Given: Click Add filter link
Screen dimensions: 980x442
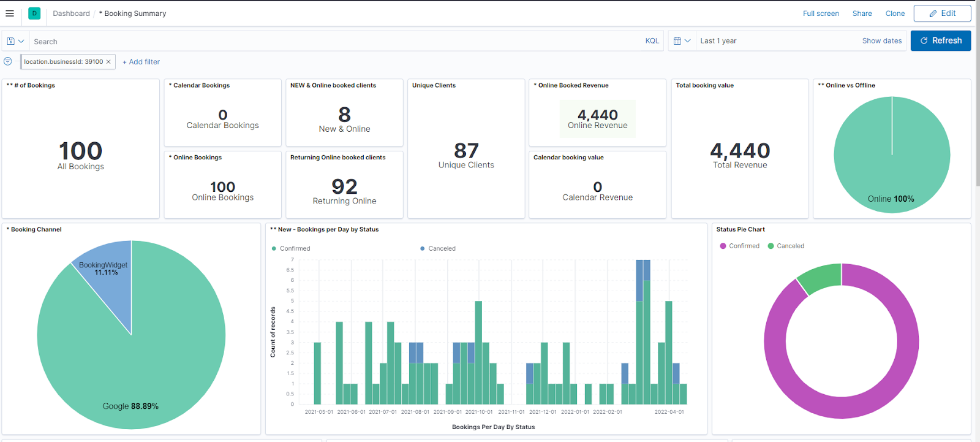Looking at the screenshot, I should coord(141,62).
